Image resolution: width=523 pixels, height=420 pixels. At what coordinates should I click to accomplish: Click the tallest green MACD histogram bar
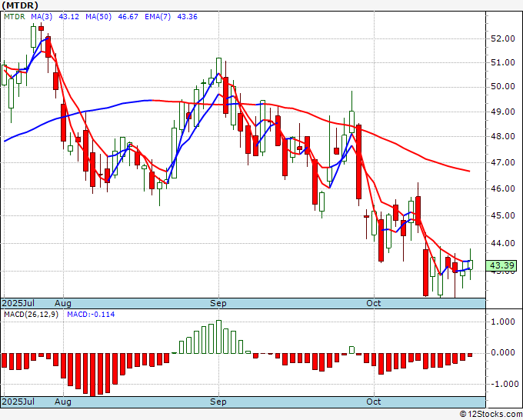[218, 337]
